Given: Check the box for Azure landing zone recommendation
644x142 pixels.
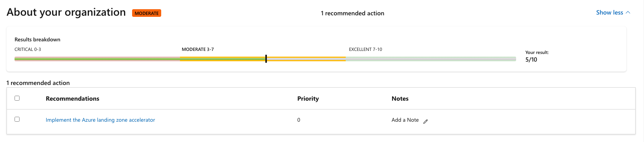Looking at the screenshot, I should (17, 119).
